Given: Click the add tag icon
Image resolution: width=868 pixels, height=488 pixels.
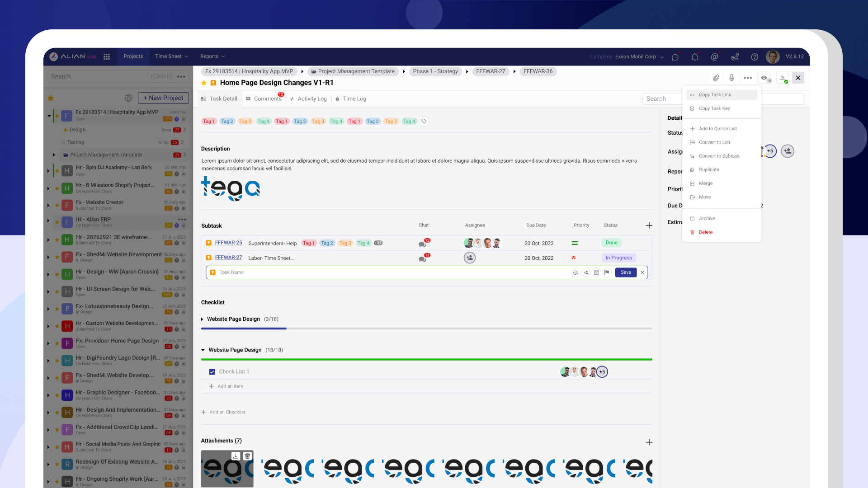Looking at the screenshot, I should (x=424, y=122).
